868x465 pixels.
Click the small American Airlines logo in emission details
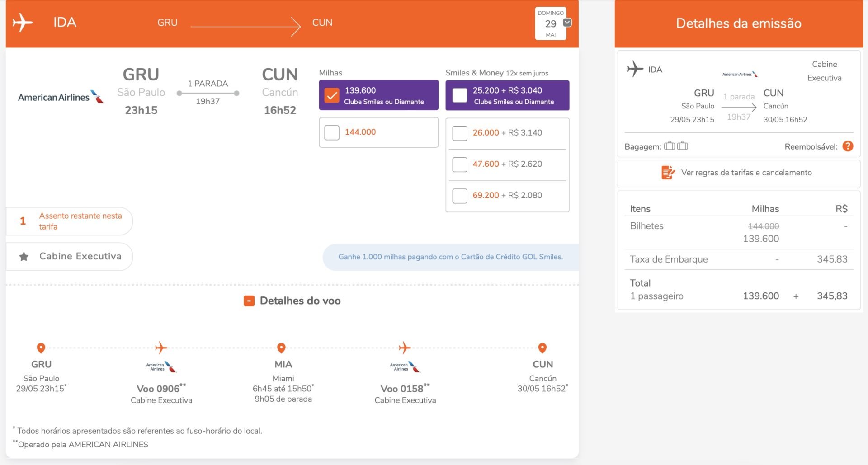click(740, 74)
